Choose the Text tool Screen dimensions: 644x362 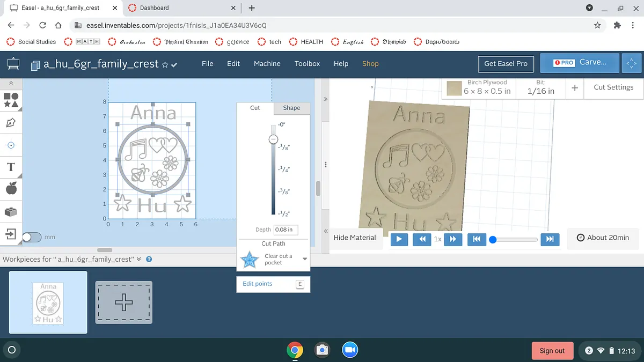[x=11, y=167]
